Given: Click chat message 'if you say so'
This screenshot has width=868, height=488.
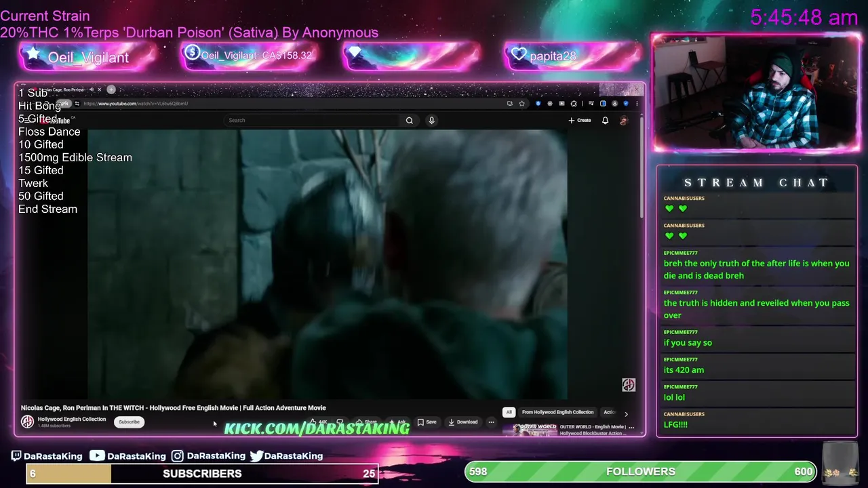Looking at the screenshot, I should pyautogui.click(x=688, y=343).
